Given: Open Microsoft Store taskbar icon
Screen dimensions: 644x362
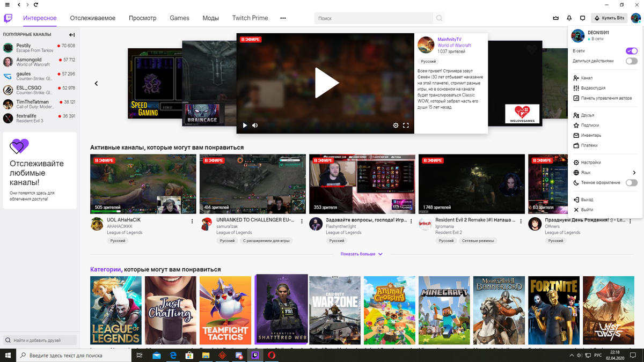Looking at the screenshot, I should [x=189, y=356].
